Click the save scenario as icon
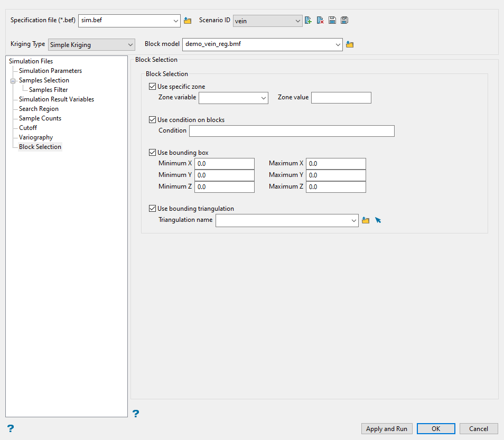Viewport: 504px width, 440px height. click(344, 21)
